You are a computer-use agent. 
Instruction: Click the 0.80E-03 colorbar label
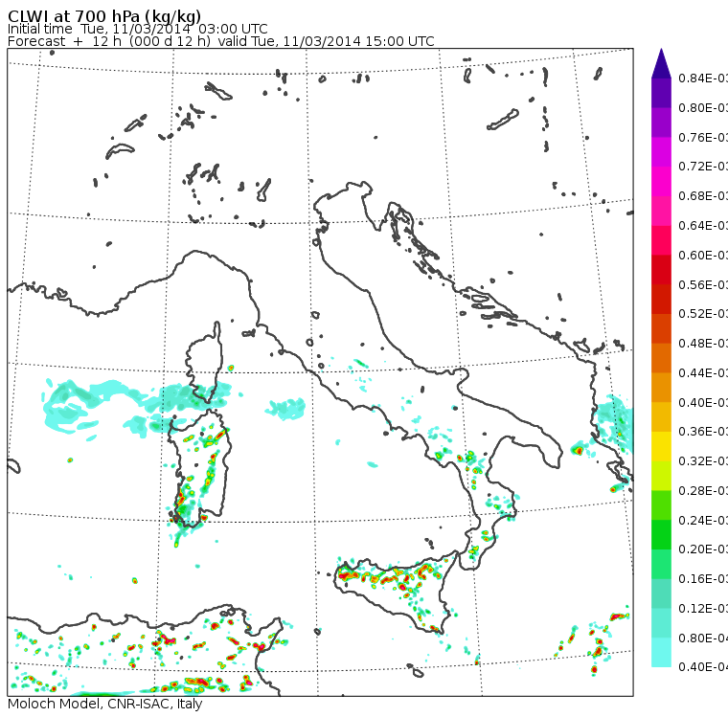pos(703,107)
